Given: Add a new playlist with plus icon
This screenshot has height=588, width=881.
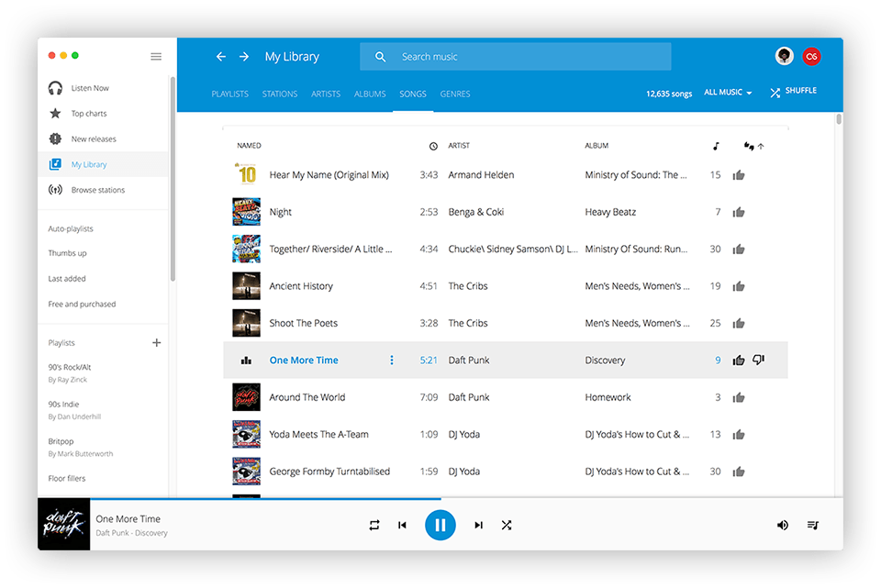Looking at the screenshot, I should pyautogui.click(x=157, y=342).
